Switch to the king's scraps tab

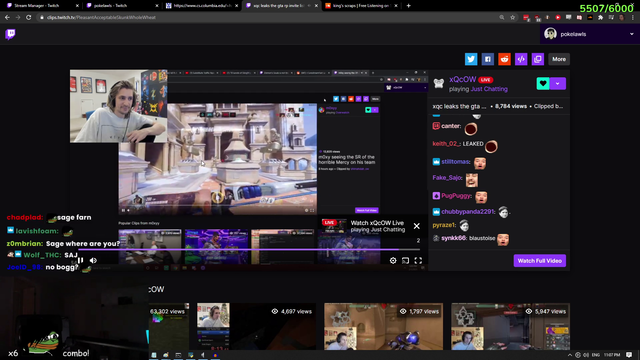click(x=361, y=6)
